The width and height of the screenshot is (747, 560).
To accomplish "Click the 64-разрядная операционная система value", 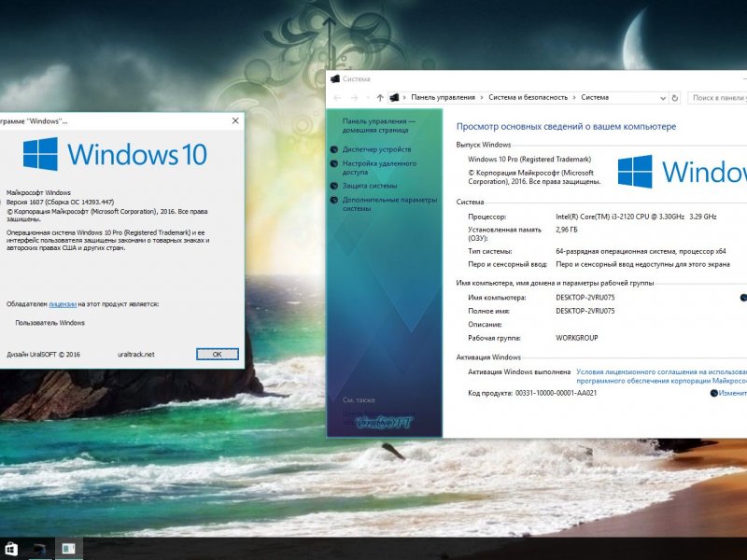I will click(x=641, y=251).
